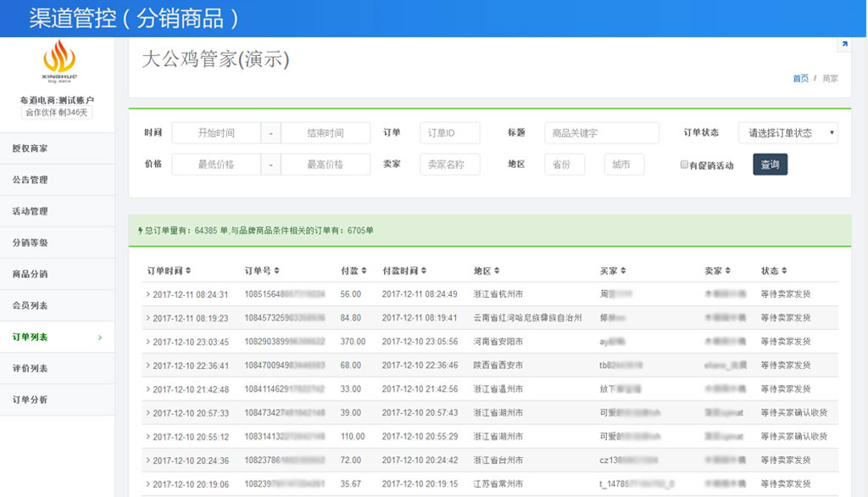Open 活动管理 in the sidebar

(57, 211)
